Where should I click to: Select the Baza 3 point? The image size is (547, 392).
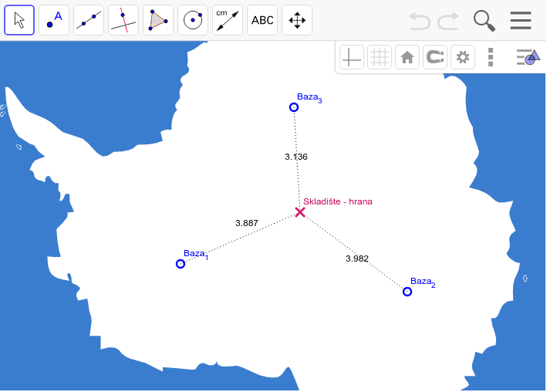point(294,107)
